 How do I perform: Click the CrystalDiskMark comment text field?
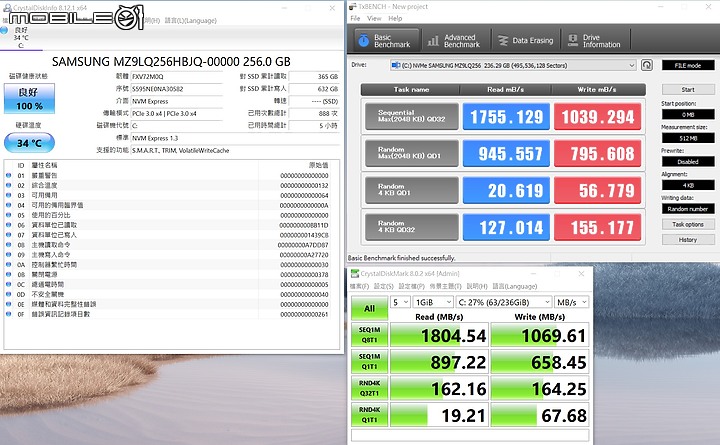coord(470,434)
